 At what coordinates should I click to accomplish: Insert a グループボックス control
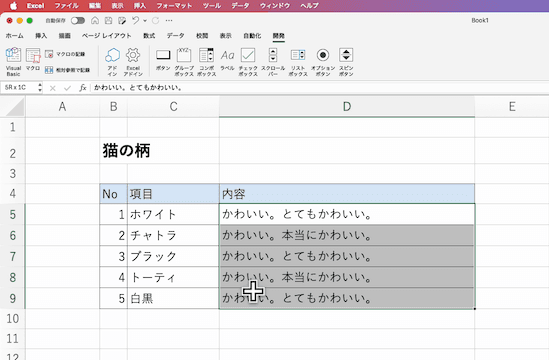click(x=184, y=62)
